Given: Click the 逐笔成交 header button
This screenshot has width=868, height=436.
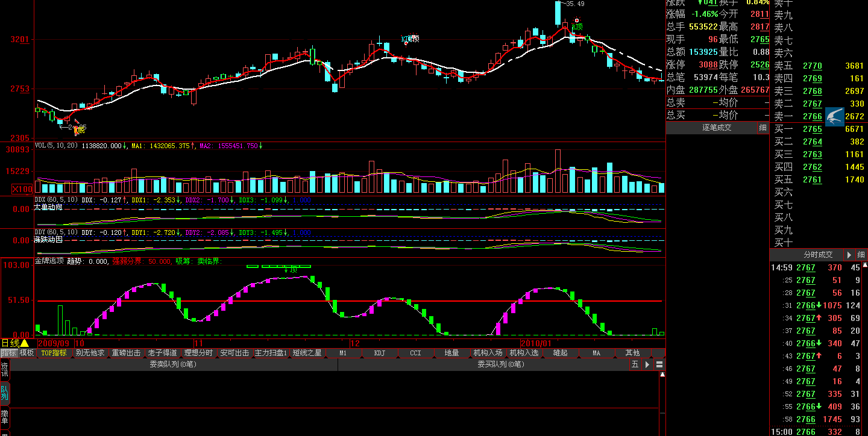Looking at the screenshot, I should (711, 128).
